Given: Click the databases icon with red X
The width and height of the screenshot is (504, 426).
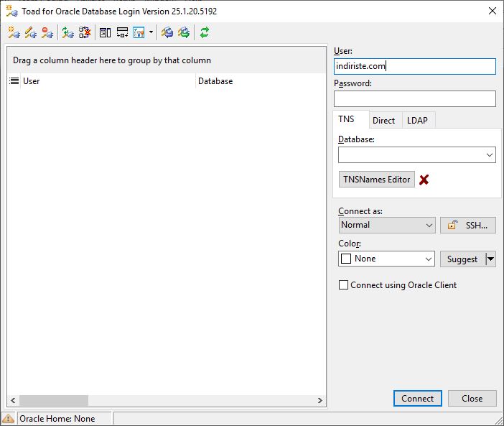Looking at the screenshot, I should pos(85,32).
